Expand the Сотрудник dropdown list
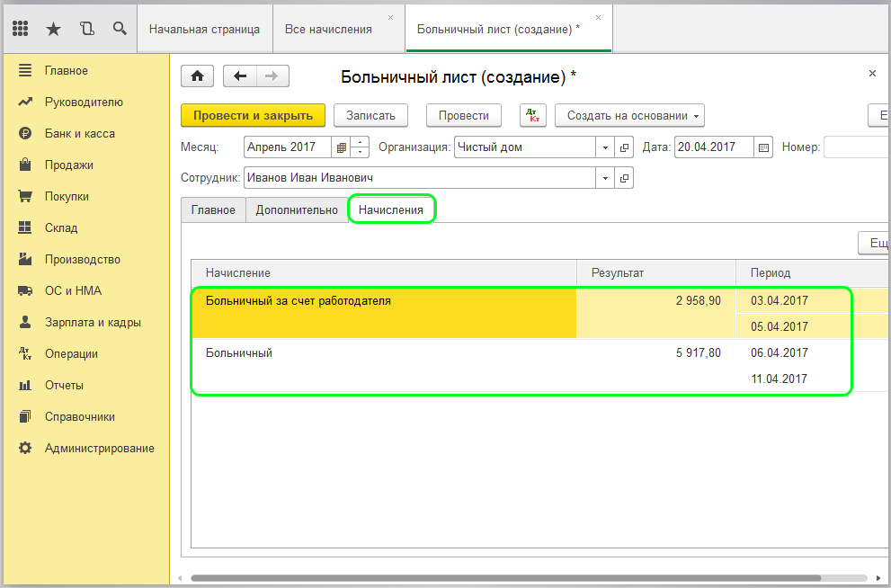 click(x=605, y=178)
